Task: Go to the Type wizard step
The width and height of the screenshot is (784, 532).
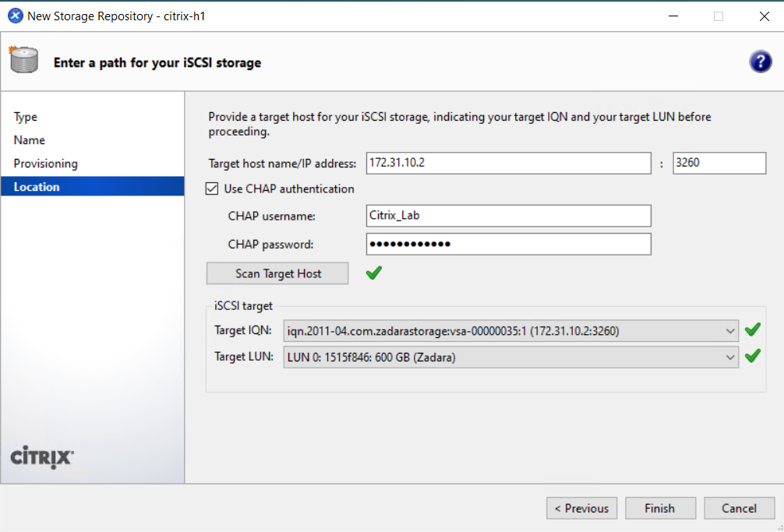Action: pyautogui.click(x=26, y=117)
